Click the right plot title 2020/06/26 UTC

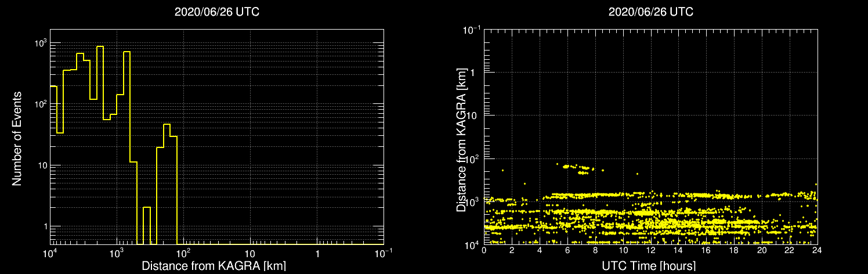point(650,12)
